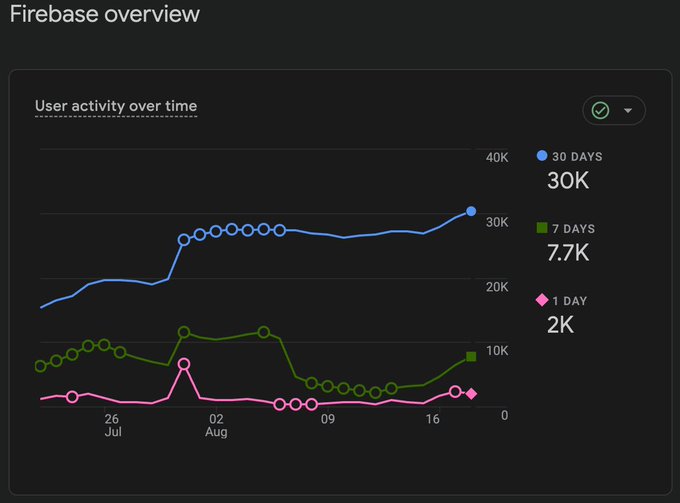Click the 20K y-axis label

pos(497,287)
